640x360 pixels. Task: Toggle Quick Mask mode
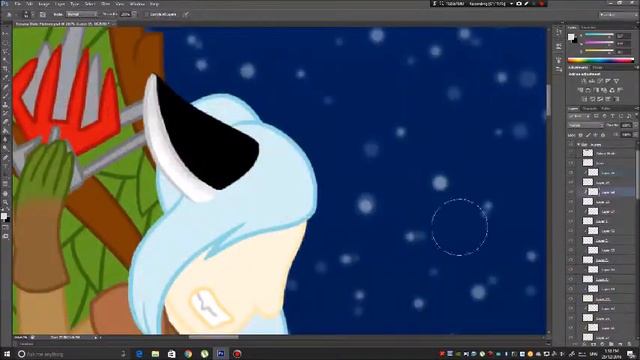click(5, 227)
